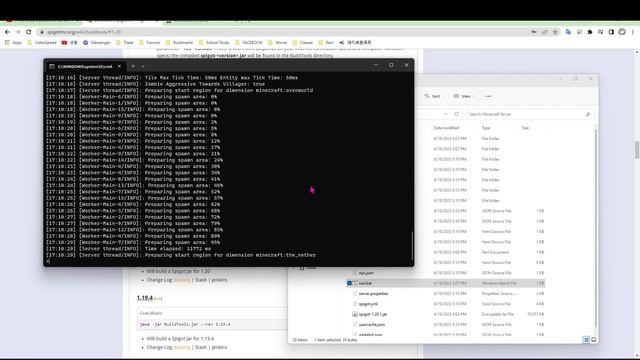Viewport: 640px width, 360px height.
Task: Open the See more ellipsis in File Explorer
Action: pos(488,96)
